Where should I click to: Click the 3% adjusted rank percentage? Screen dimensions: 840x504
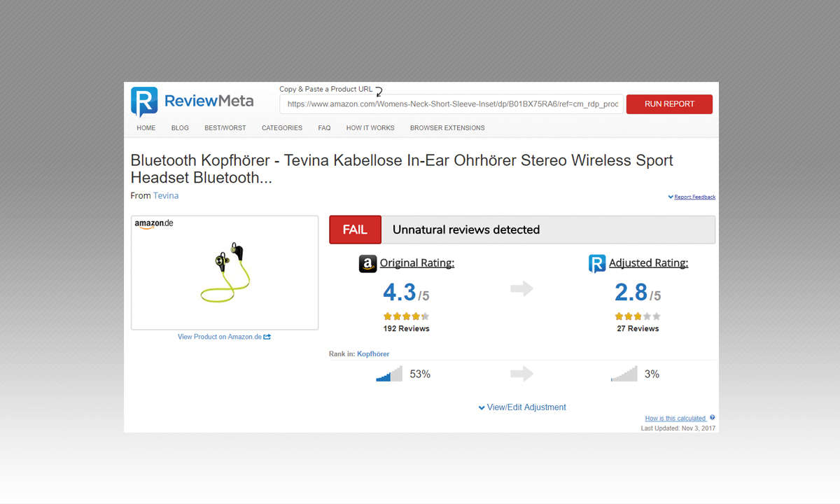pyautogui.click(x=652, y=374)
